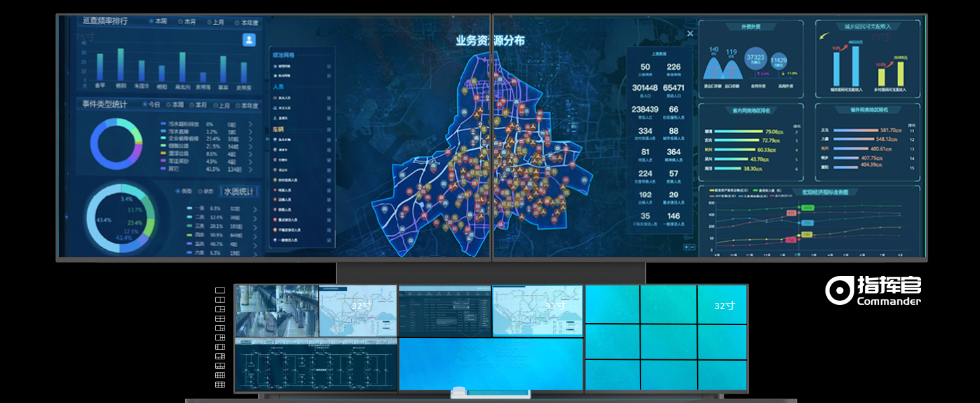The height and width of the screenshot is (403, 980).
Task: Switch 事件类型统计 to 本年度
Action: (238, 105)
